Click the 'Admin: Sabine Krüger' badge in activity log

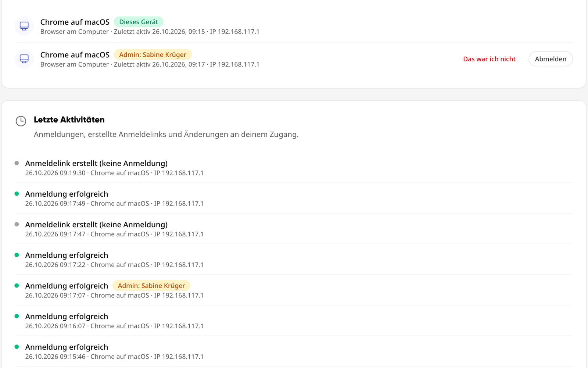point(151,286)
